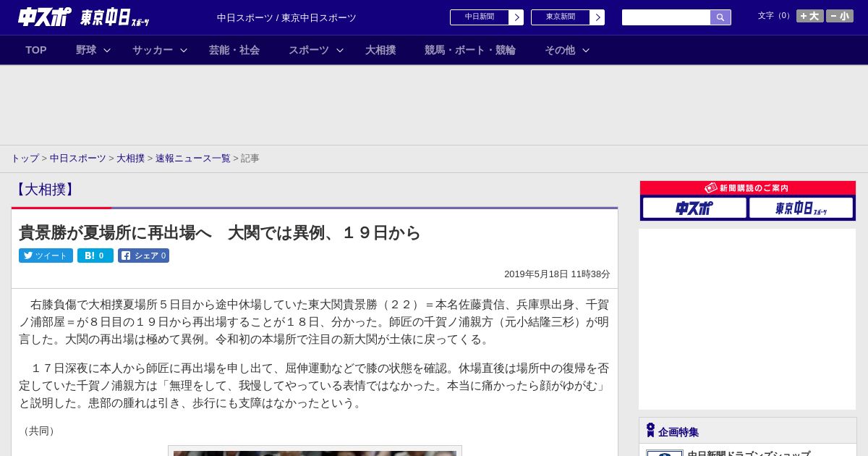Image resolution: width=868 pixels, height=456 pixels.
Task: Expand the サッカー dropdown chevron
Action: pyautogui.click(x=184, y=50)
